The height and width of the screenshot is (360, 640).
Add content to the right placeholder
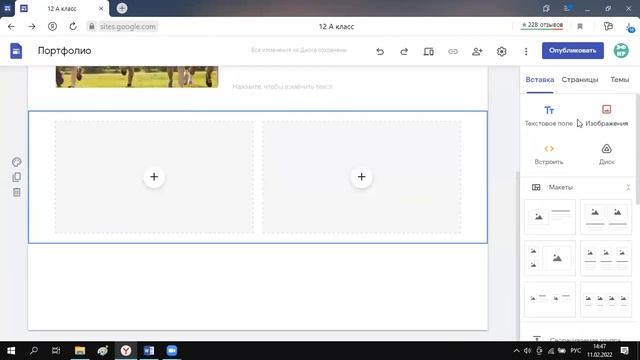(x=361, y=177)
